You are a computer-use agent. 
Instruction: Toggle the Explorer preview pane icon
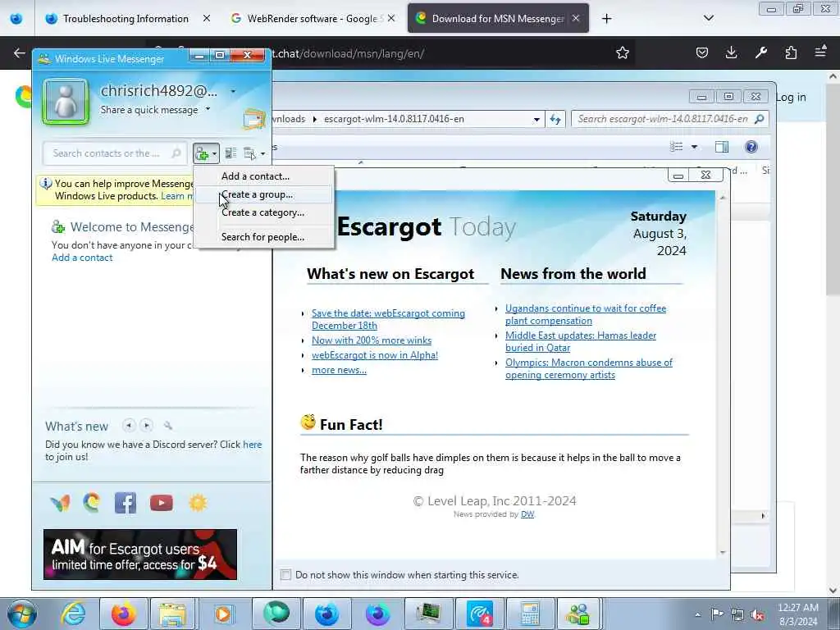pos(722,147)
